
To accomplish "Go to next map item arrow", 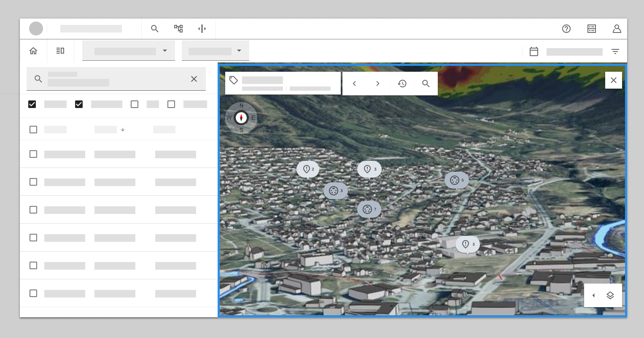I will pyautogui.click(x=378, y=84).
